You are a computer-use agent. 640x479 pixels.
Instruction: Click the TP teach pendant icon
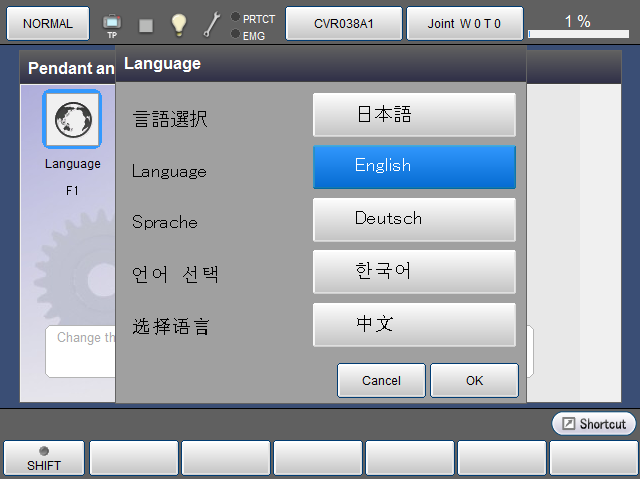pos(112,24)
